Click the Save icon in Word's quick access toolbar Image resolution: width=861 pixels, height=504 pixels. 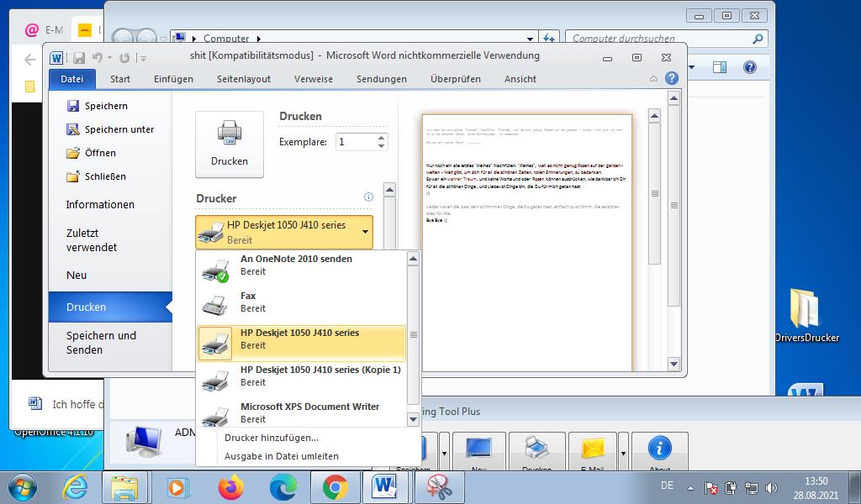point(79,58)
